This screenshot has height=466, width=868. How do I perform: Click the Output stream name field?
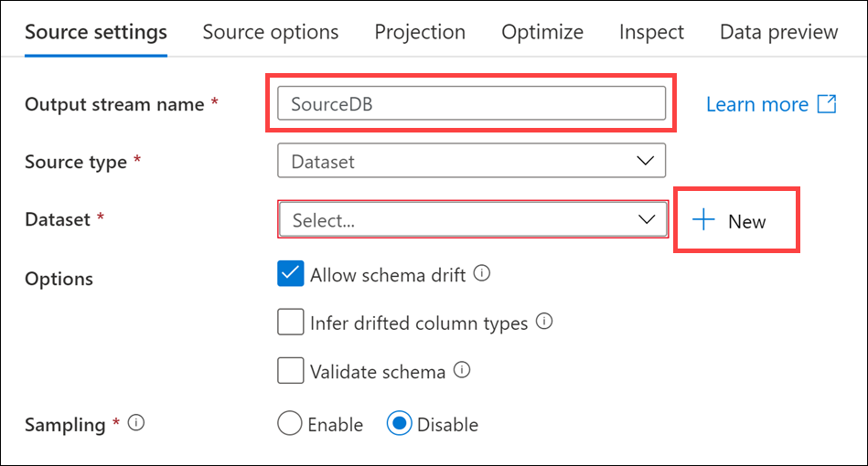coord(471,103)
